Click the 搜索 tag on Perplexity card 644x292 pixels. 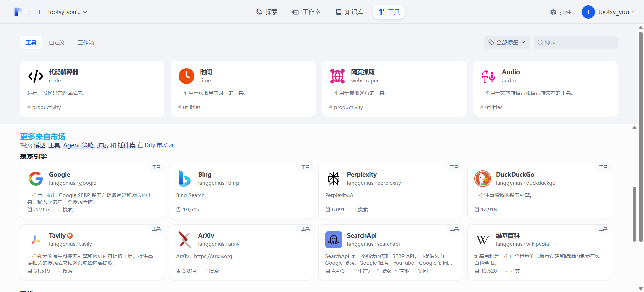pyautogui.click(x=360, y=209)
